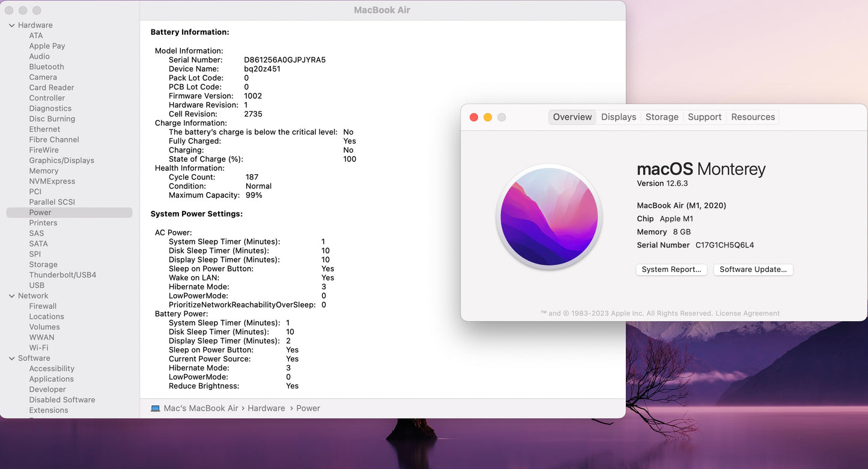Select Volumes under Network
The image size is (868, 469).
point(44,327)
